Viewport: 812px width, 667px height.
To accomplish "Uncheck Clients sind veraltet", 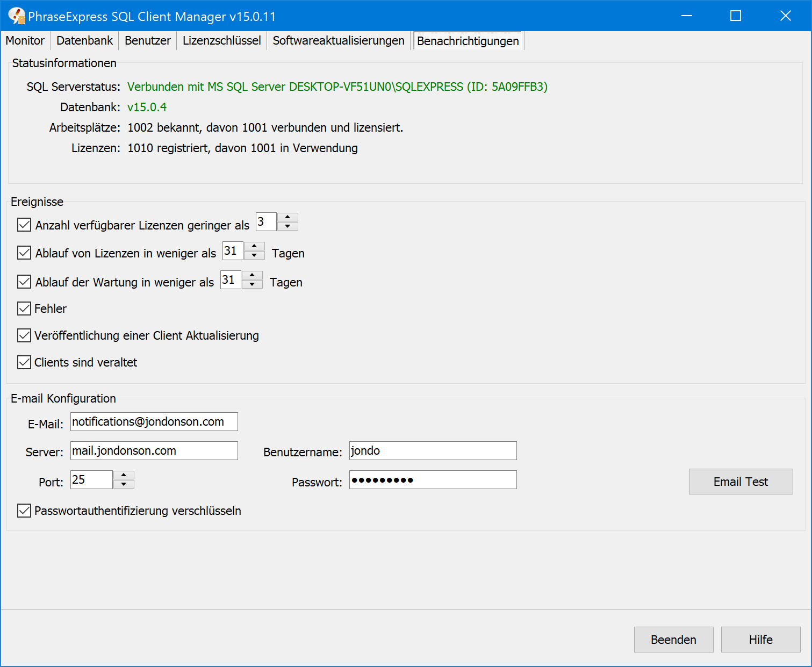I will coord(24,362).
